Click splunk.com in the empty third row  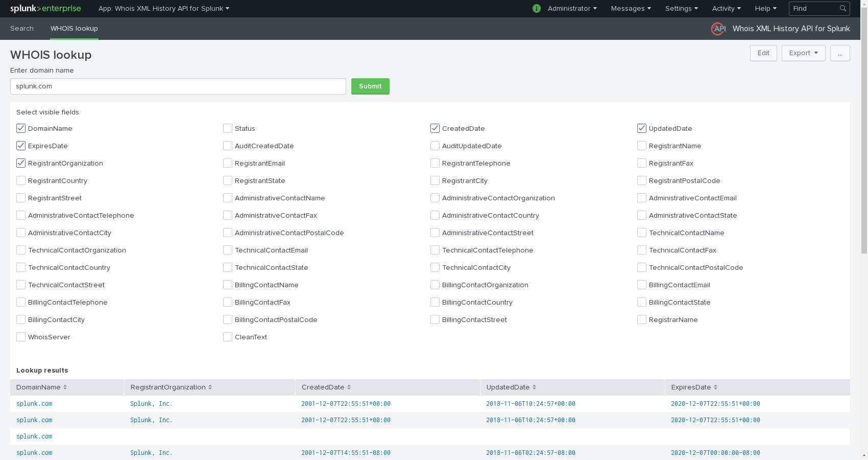click(34, 436)
